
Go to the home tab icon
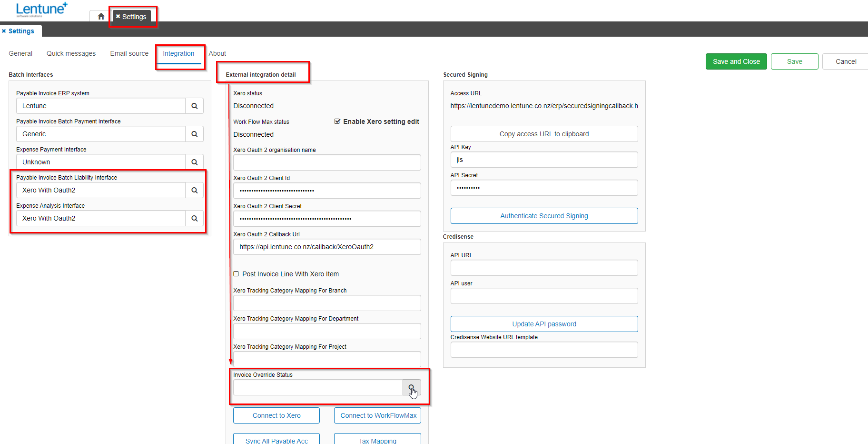[101, 16]
